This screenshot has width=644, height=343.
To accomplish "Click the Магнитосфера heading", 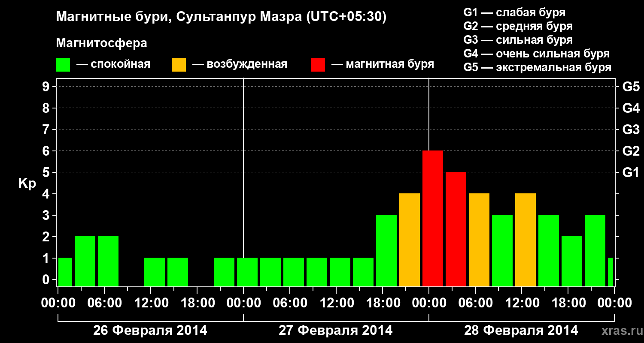I will click(x=102, y=43).
